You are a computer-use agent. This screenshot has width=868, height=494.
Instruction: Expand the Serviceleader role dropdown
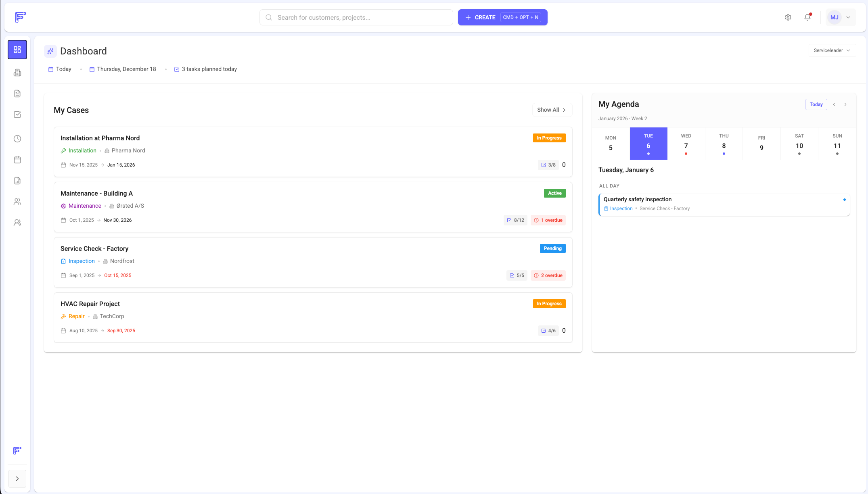(x=832, y=50)
